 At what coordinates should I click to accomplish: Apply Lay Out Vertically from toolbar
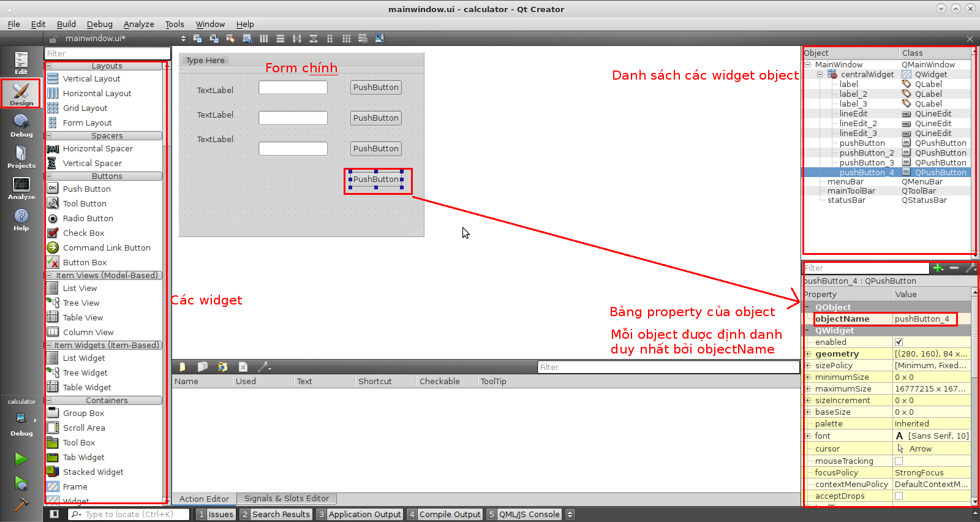(281, 39)
